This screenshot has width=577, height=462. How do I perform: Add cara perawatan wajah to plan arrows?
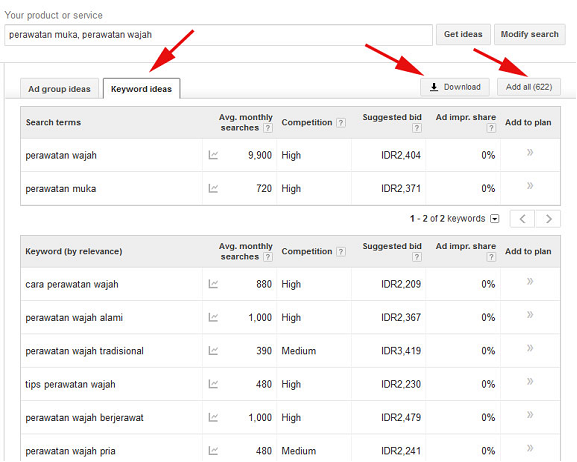(530, 282)
